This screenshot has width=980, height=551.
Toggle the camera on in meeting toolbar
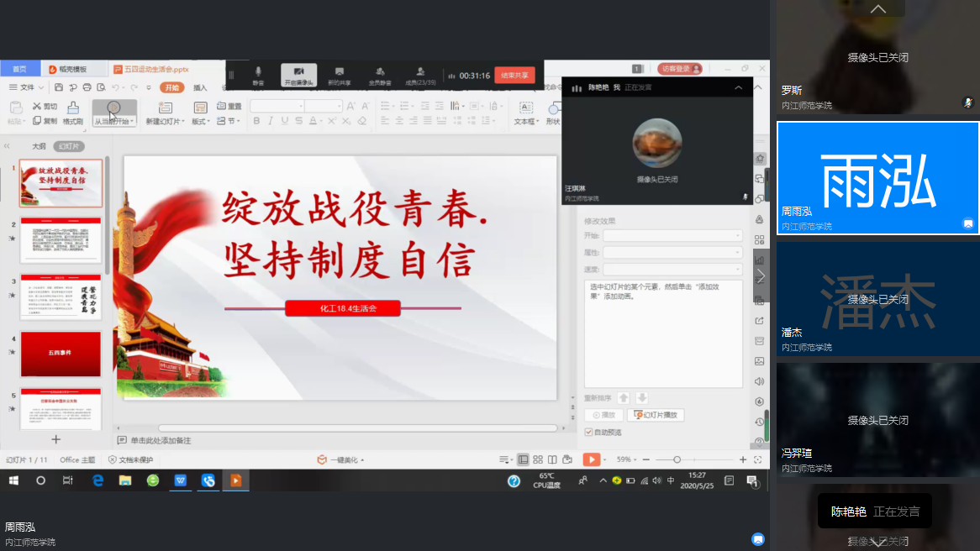298,75
